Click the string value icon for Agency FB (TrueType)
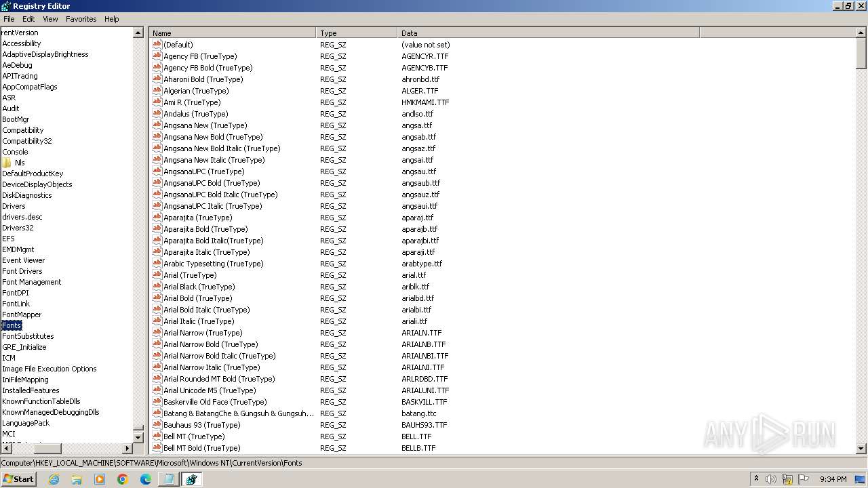This screenshot has height=488, width=868. click(157, 56)
